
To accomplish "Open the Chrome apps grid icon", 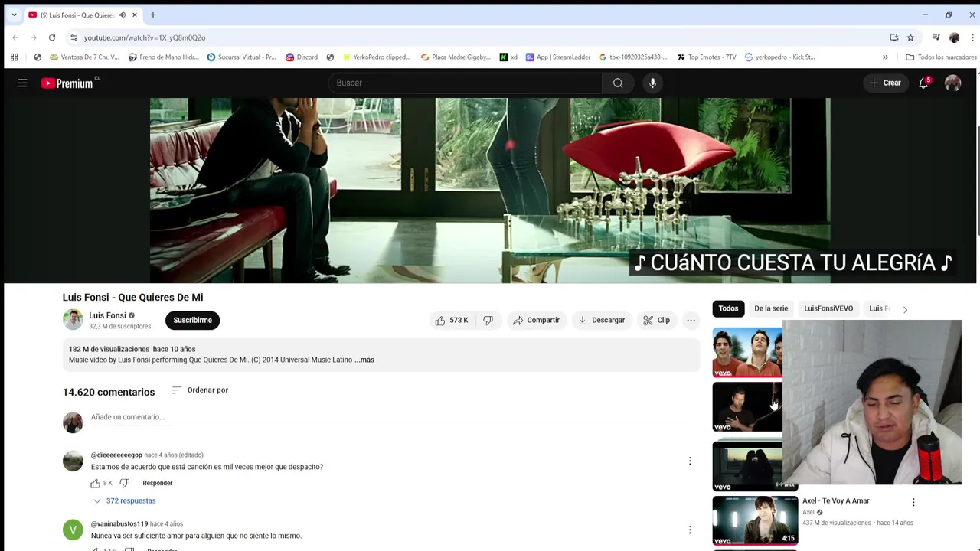I will pyautogui.click(x=14, y=57).
